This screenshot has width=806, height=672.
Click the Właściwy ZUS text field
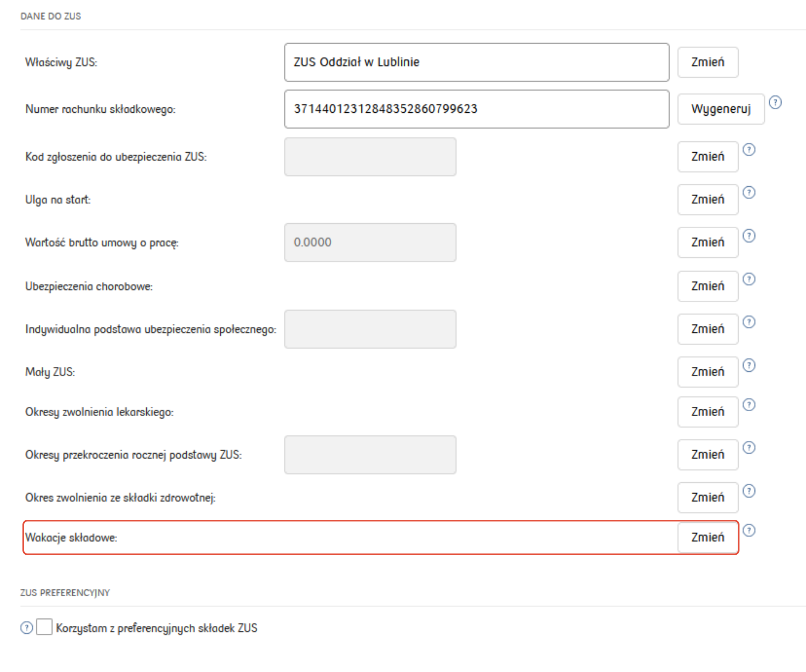(476, 62)
